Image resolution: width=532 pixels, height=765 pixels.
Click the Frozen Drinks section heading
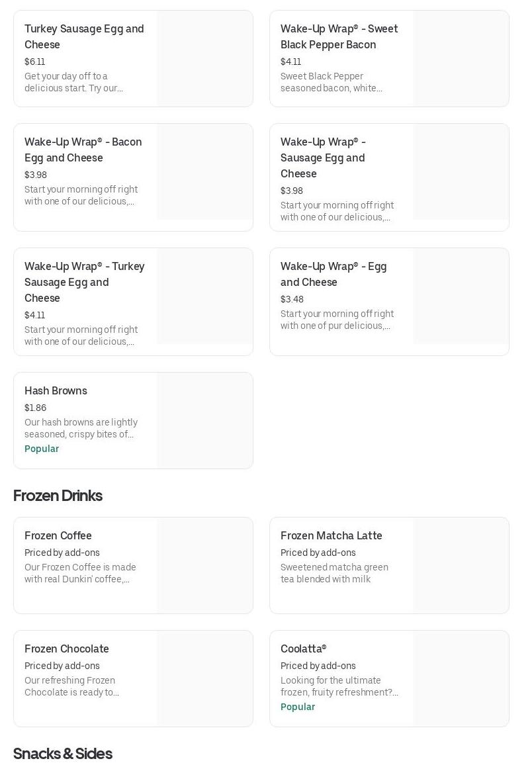click(58, 496)
